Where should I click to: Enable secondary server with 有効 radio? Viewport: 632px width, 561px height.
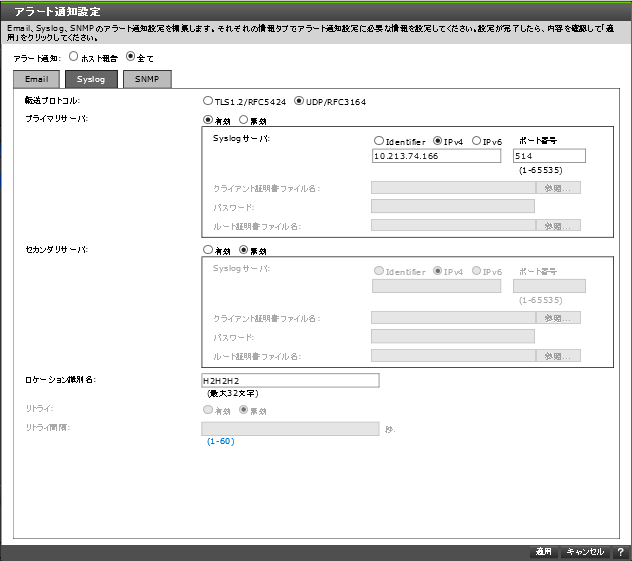(208, 250)
